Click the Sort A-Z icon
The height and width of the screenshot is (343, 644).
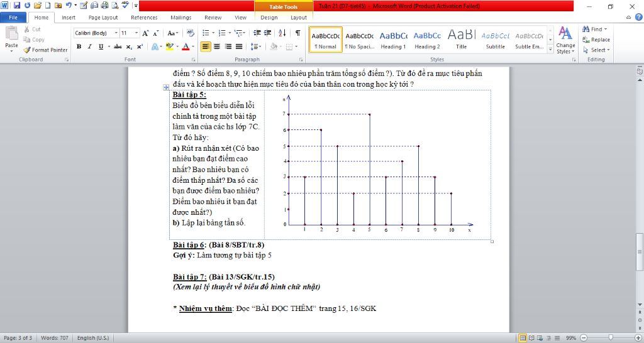(x=282, y=33)
